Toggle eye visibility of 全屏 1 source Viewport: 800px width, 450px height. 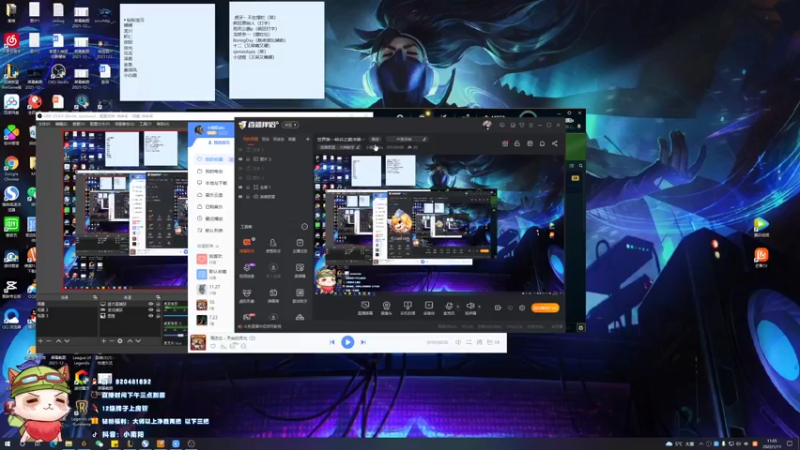pyautogui.click(x=241, y=187)
